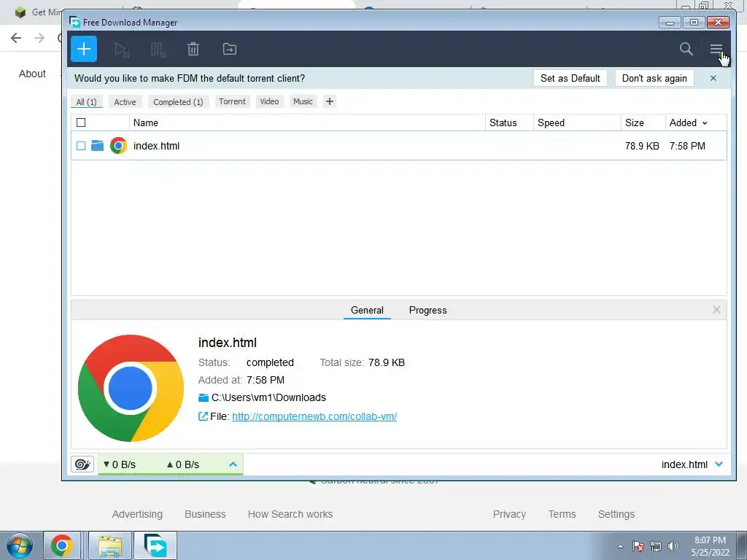Image resolution: width=747 pixels, height=560 pixels.
Task: Switch to Completed (1) filter
Action: click(178, 102)
